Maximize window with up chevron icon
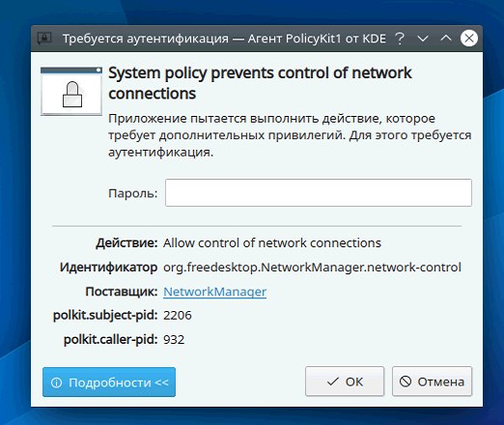This screenshot has width=504, height=425. pyautogui.click(x=446, y=39)
